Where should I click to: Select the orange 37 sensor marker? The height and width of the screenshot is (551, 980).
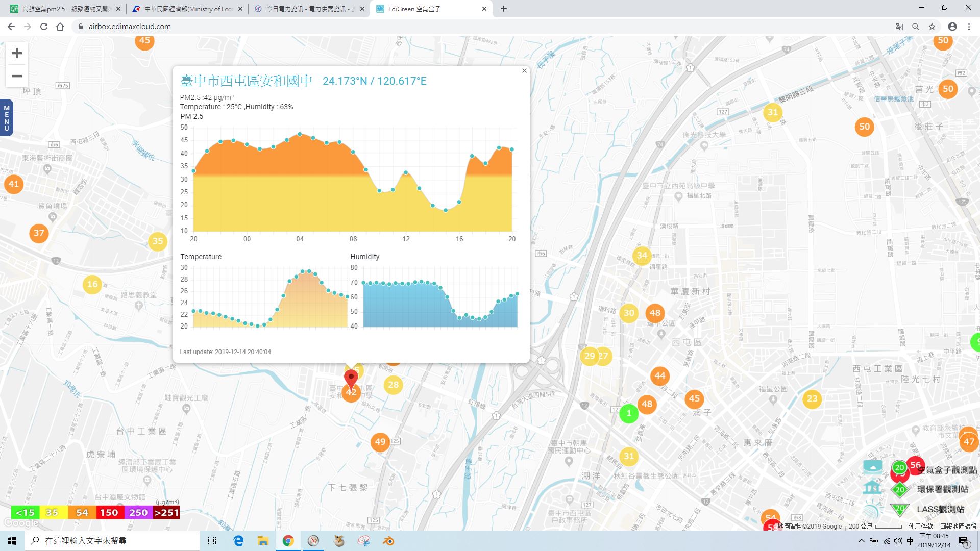click(x=39, y=233)
